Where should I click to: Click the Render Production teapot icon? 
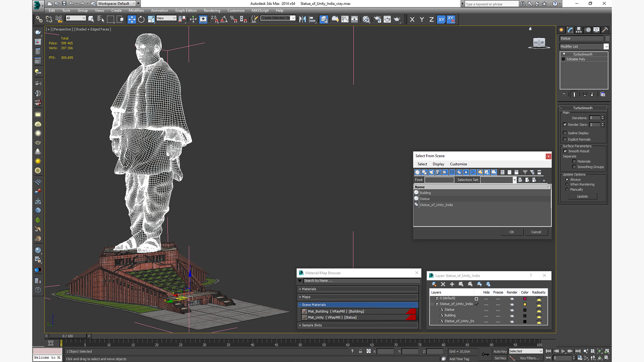397,19
